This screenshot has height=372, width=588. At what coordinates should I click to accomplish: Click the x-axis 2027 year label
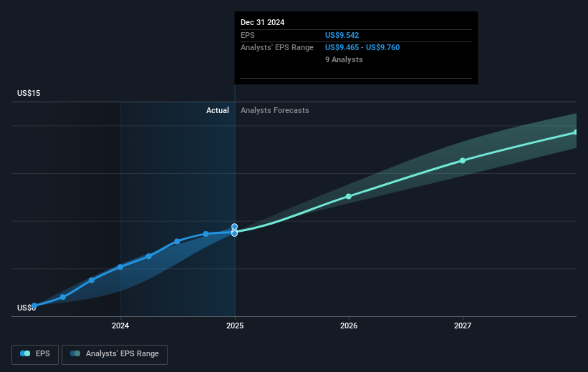point(463,325)
